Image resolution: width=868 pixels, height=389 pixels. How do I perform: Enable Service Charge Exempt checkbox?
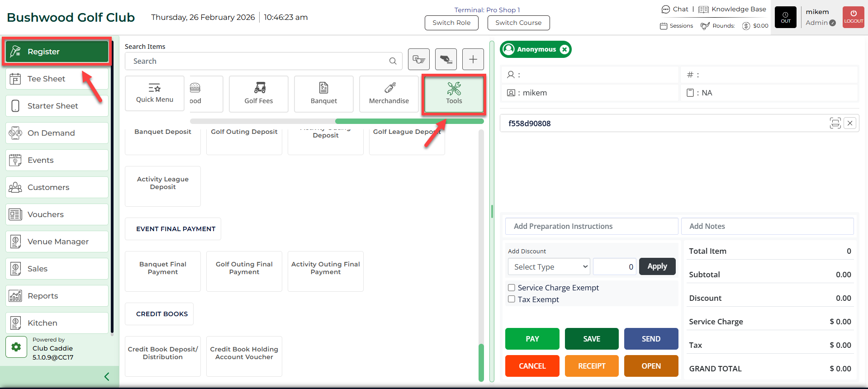point(512,288)
